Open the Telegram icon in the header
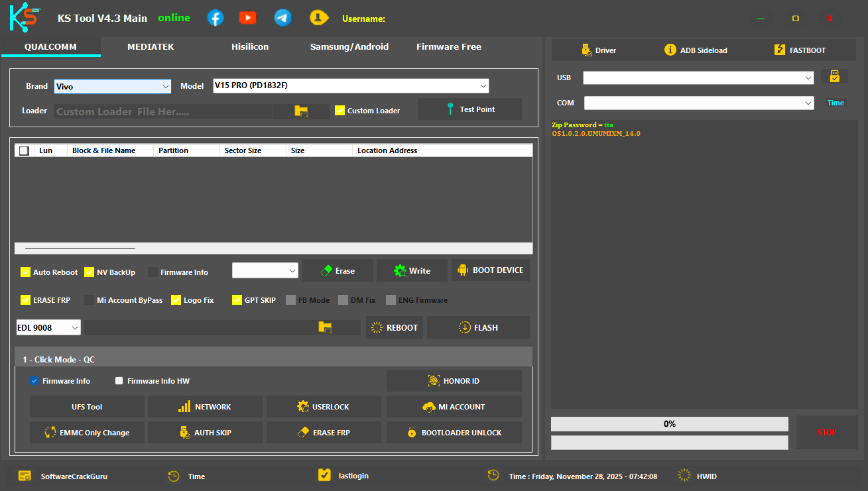The width and height of the screenshot is (868, 491). click(x=282, y=17)
